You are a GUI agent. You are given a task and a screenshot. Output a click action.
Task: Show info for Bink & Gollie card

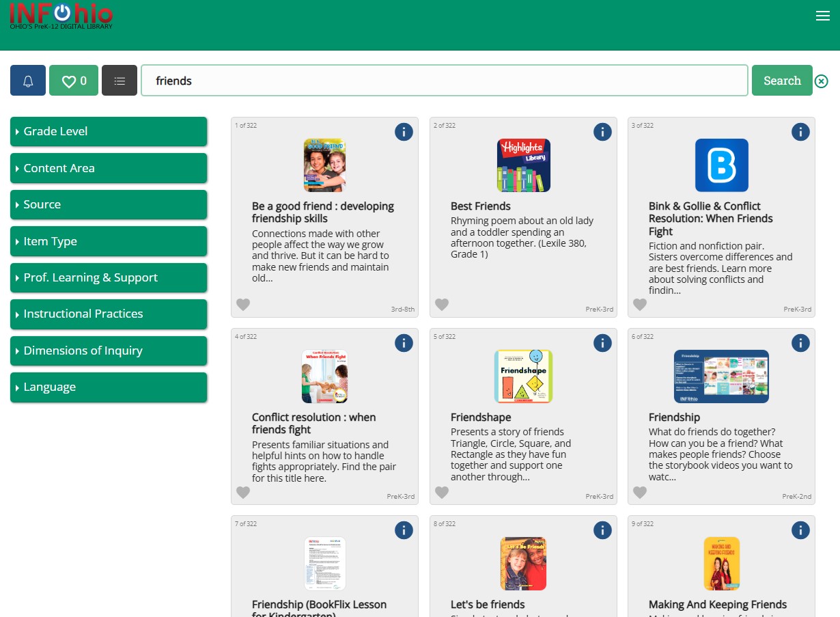pos(800,132)
